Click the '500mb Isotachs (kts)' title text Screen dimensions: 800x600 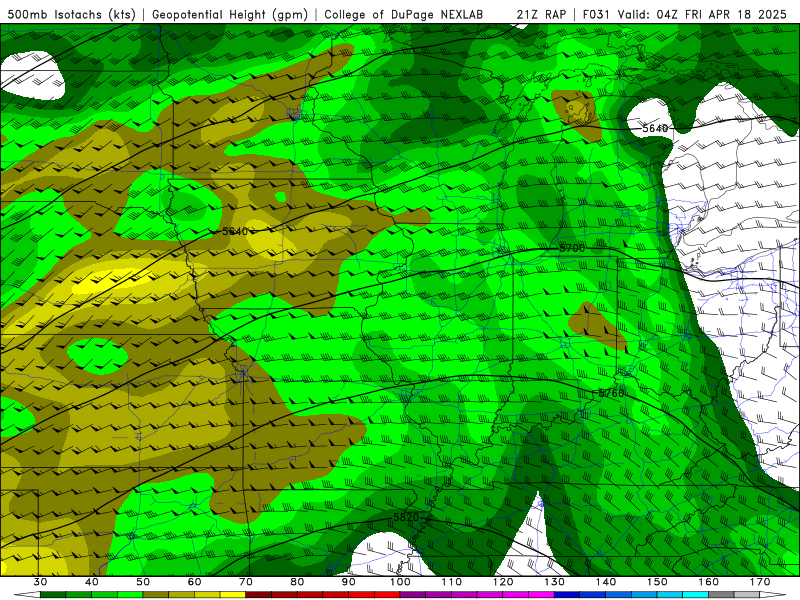tap(71, 15)
